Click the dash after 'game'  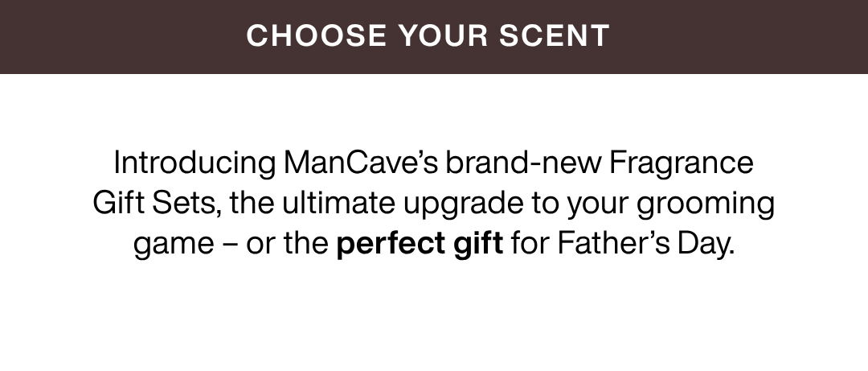(x=230, y=245)
